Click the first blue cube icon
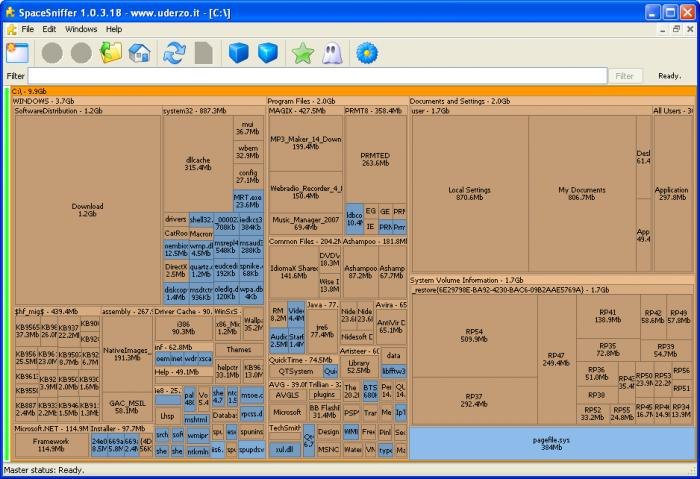 pos(238,52)
